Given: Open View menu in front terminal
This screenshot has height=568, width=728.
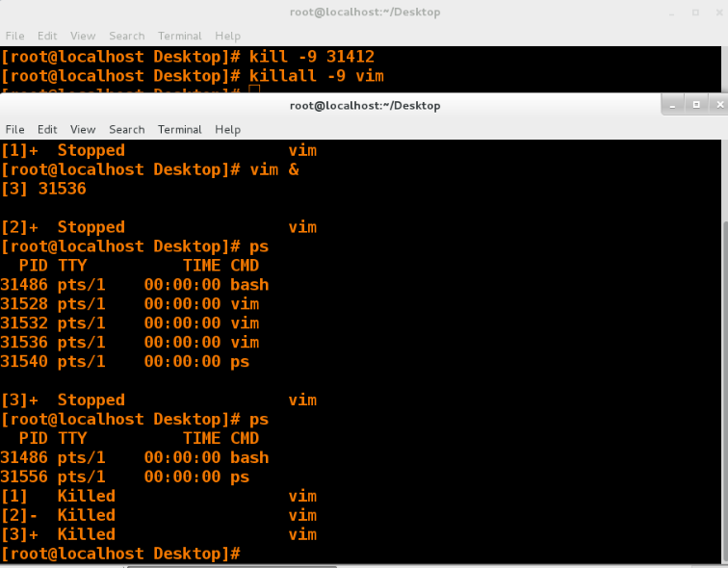Looking at the screenshot, I should pos(83,129).
